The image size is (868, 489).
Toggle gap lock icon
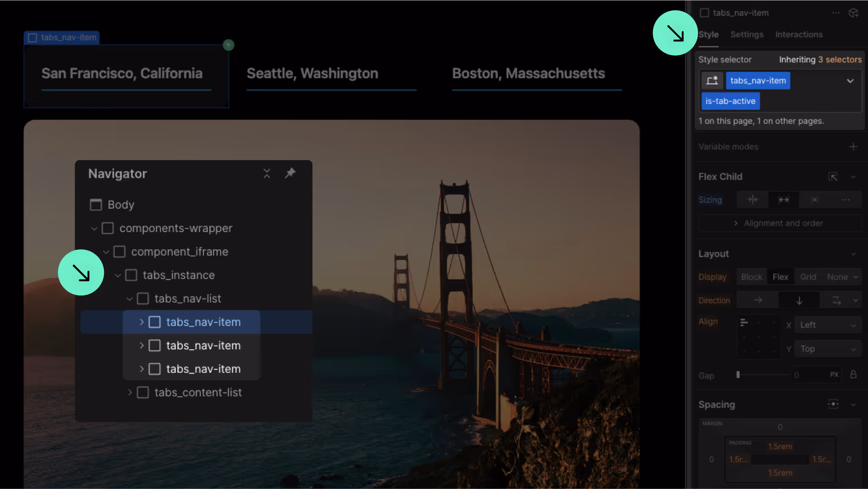pyautogui.click(x=853, y=375)
